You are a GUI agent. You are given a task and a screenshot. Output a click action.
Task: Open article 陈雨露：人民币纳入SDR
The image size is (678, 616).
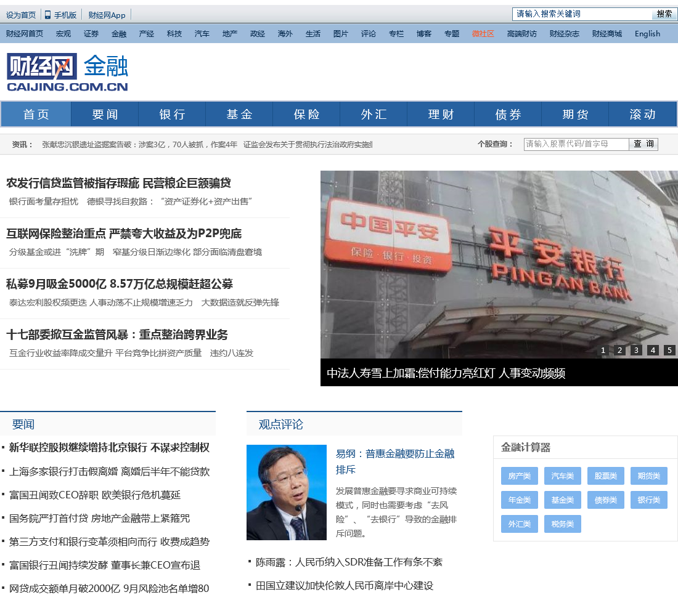coord(349,562)
